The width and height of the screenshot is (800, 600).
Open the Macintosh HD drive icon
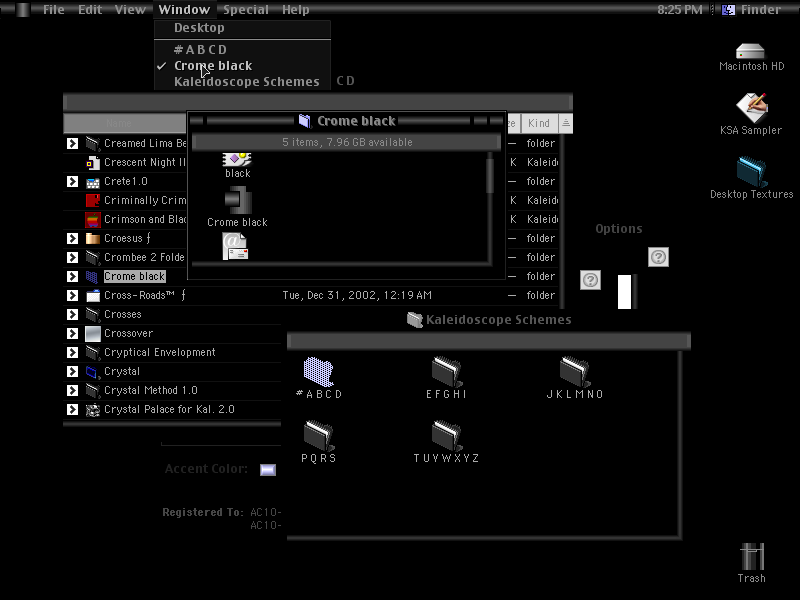pos(750,52)
